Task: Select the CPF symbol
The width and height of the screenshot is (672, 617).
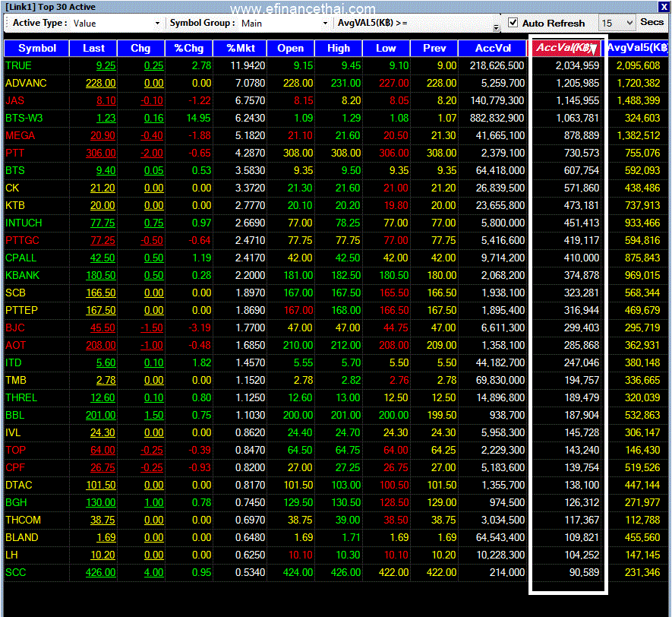Action: (15, 467)
